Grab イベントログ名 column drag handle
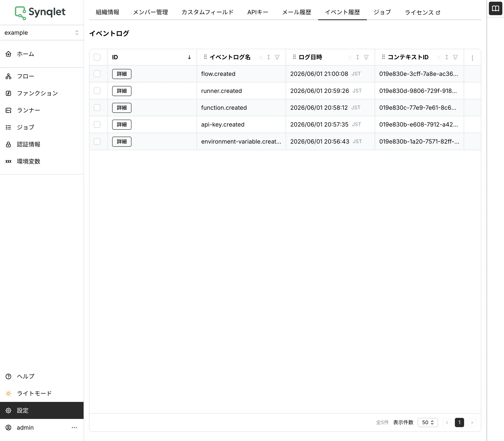 tap(205, 57)
